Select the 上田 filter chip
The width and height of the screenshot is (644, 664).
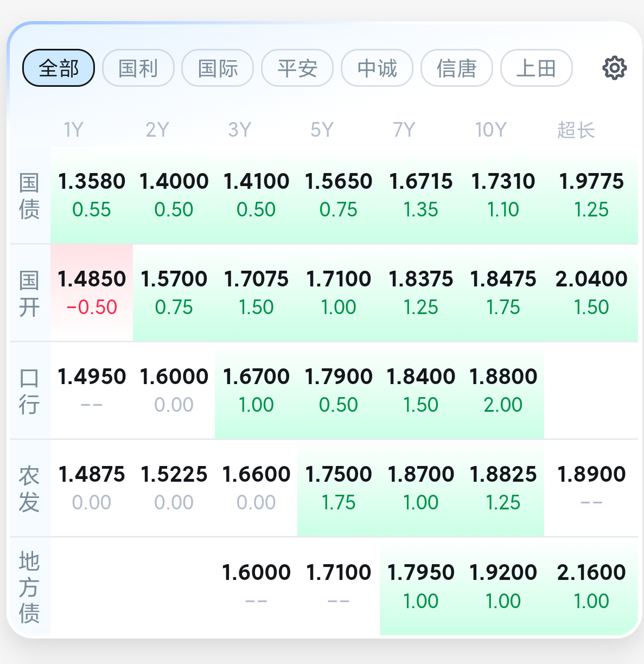(x=537, y=68)
